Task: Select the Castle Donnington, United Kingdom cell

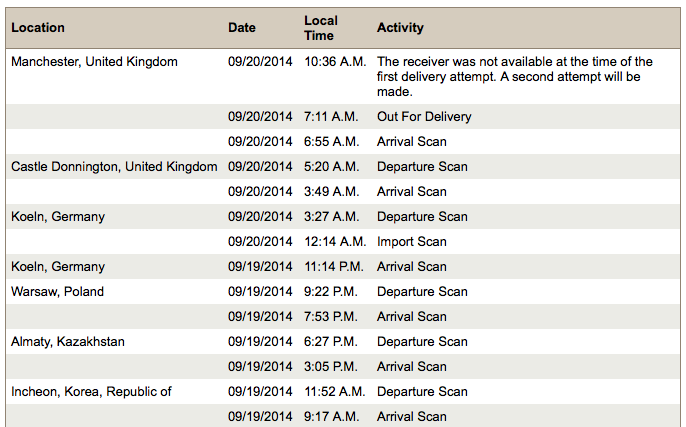Action: [x=114, y=167]
